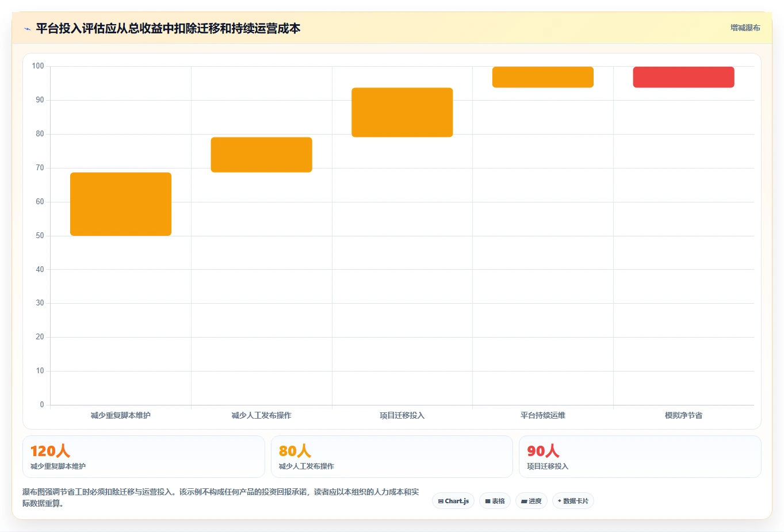Click the chart title 平台投入评估应从总收益中扣除
This screenshot has width=784, height=532.
(x=168, y=28)
